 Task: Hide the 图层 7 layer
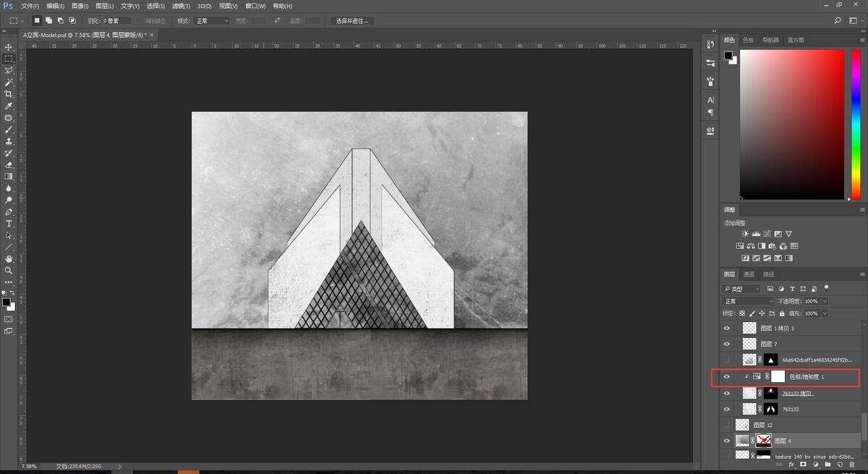pyautogui.click(x=727, y=344)
